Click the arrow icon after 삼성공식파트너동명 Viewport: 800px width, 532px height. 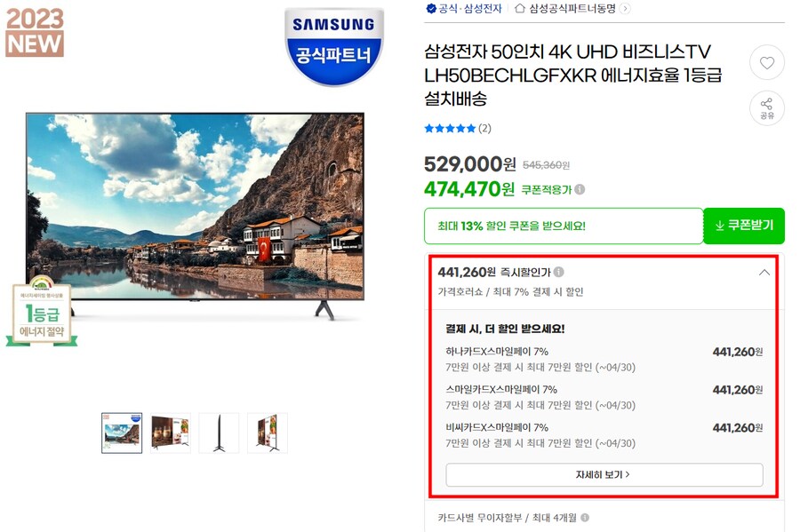pos(625,8)
